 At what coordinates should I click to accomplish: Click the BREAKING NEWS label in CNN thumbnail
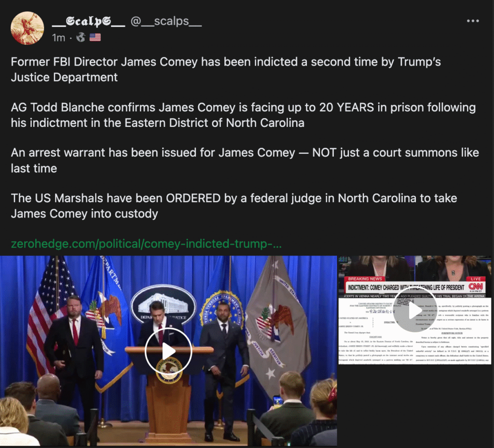pyautogui.click(x=365, y=279)
